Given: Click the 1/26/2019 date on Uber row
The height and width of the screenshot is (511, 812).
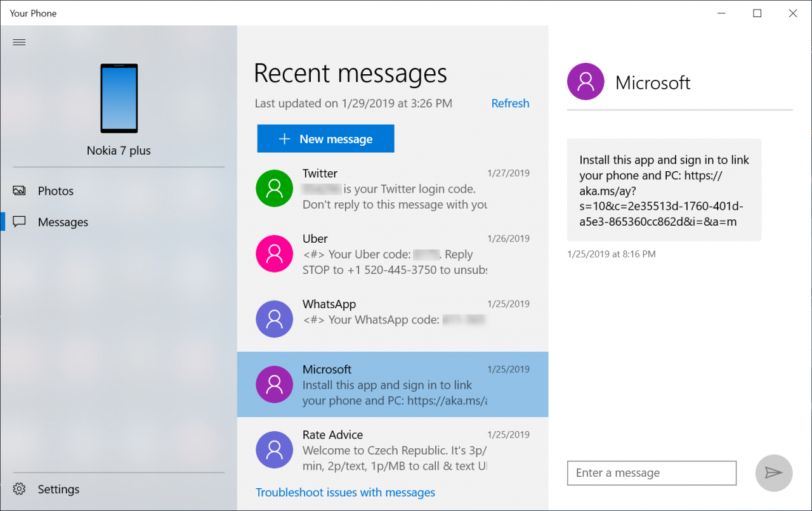Looking at the screenshot, I should click(508, 239).
